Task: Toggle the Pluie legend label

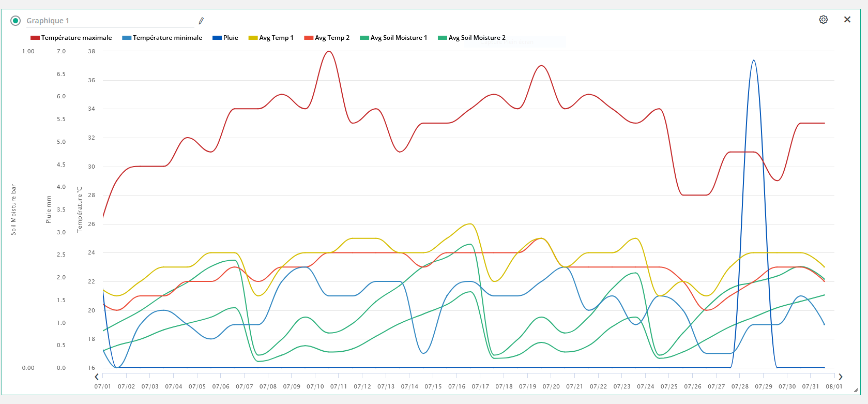Action: pyautogui.click(x=231, y=38)
